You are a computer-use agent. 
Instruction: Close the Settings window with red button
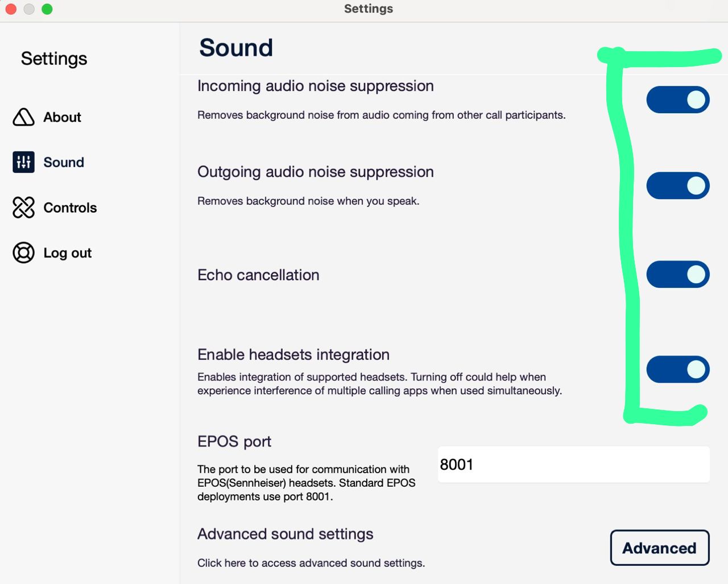(11, 9)
